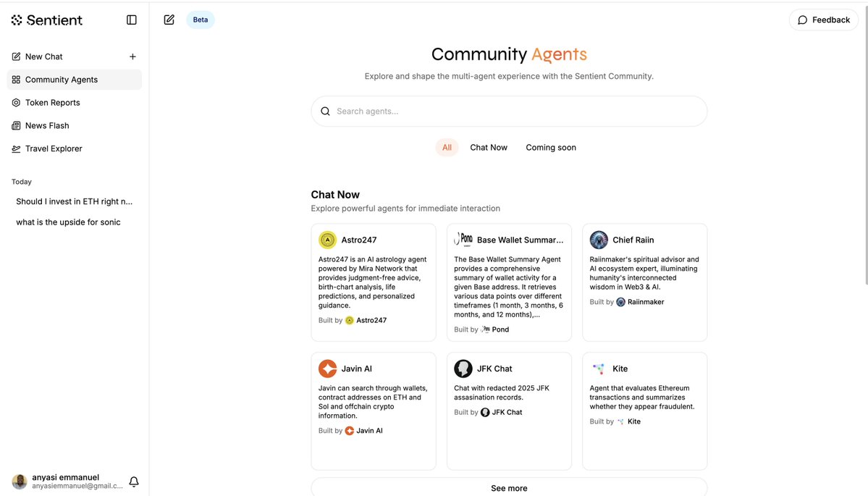Open the Chief Raiin agent card title
Image resolution: width=868 pixels, height=496 pixels.
click(633, 240)
